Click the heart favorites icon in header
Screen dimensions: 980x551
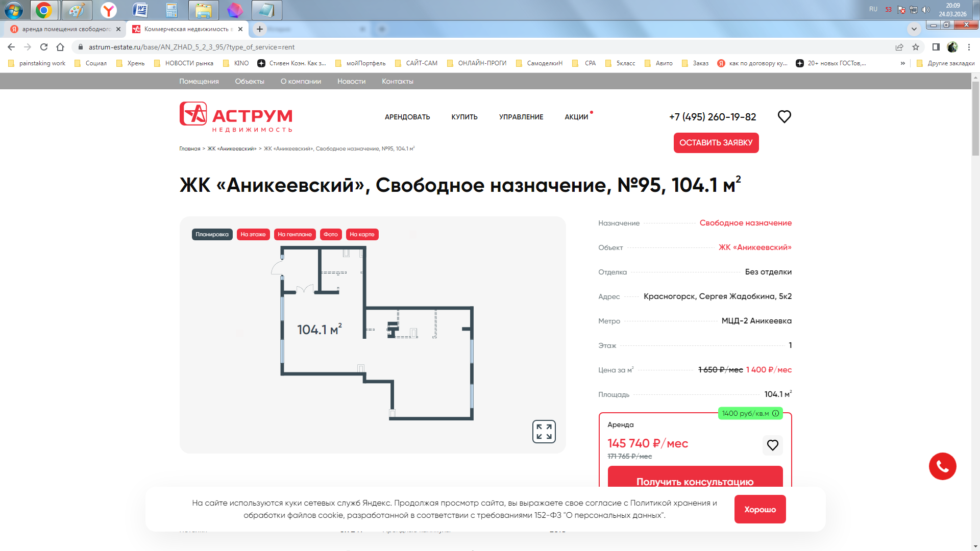pyautogui.click(x=784, y=117)
